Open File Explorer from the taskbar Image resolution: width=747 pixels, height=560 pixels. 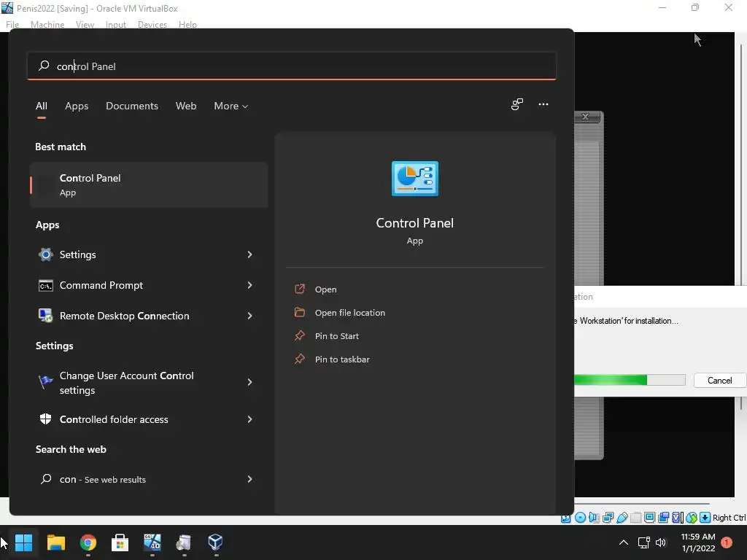pyautogui.click(x=55, y=542)
